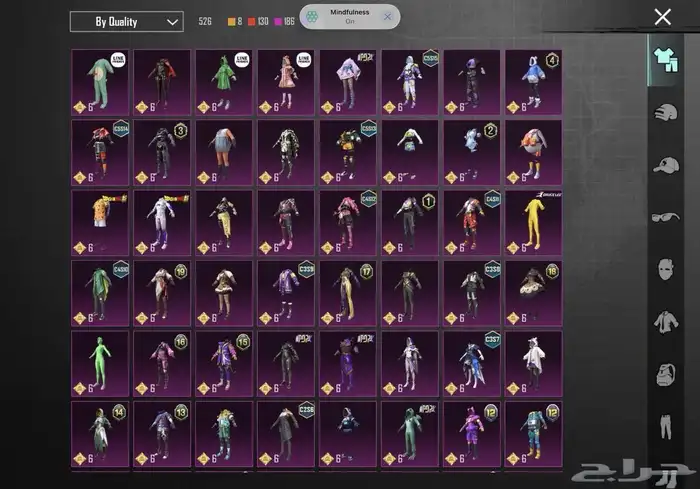Show the pants category
Image resolution: width=700 pixels, height=489 pixels.
tap(662, 428)
